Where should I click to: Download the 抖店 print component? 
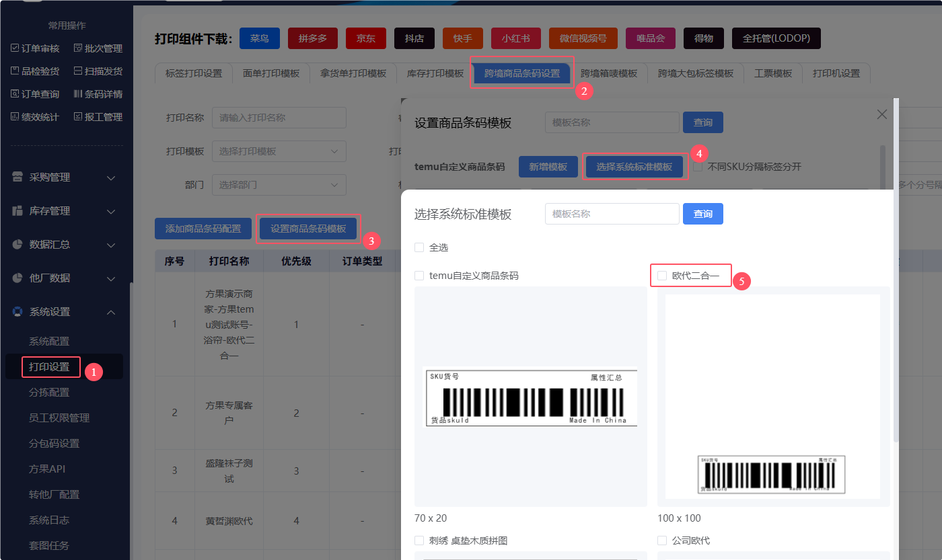pyautogui.click(x=414, y=38)
